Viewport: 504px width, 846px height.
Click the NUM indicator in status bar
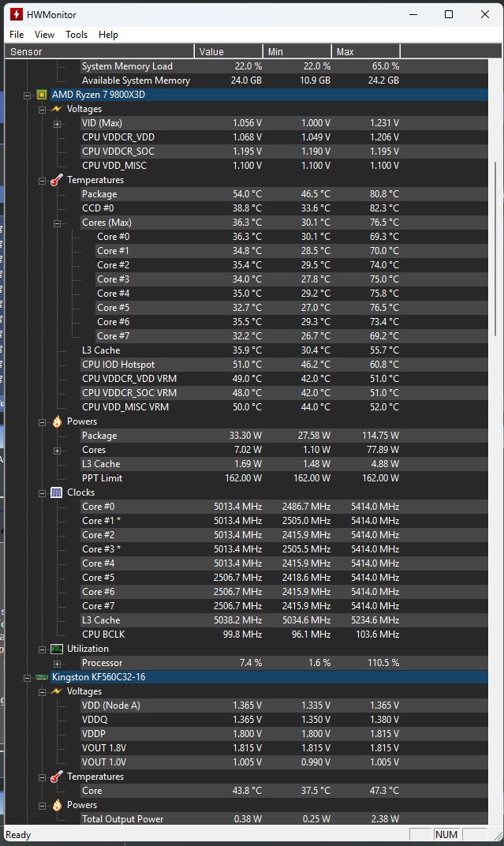446,835
